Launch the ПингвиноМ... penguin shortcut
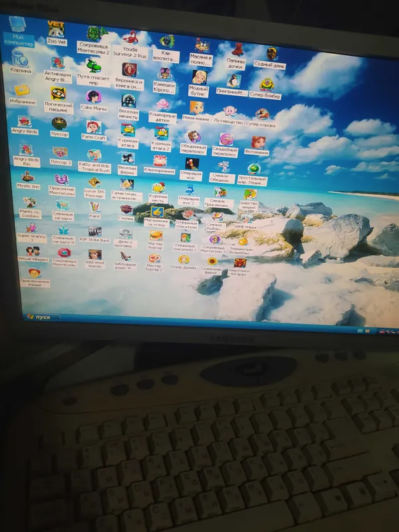Image resolution: width=399 pixels, height=532 pixels. (x=232, y=86)
